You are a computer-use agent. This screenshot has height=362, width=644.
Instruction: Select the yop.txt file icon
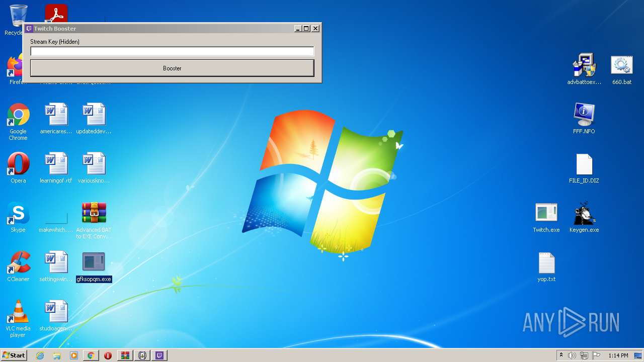pos(546,267)
